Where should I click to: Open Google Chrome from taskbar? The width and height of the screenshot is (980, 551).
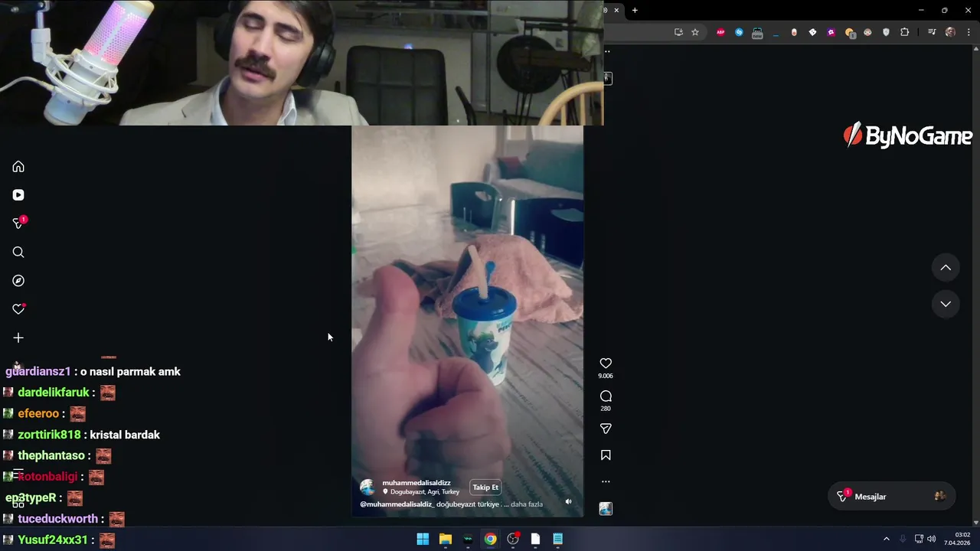tap(490, 539)
